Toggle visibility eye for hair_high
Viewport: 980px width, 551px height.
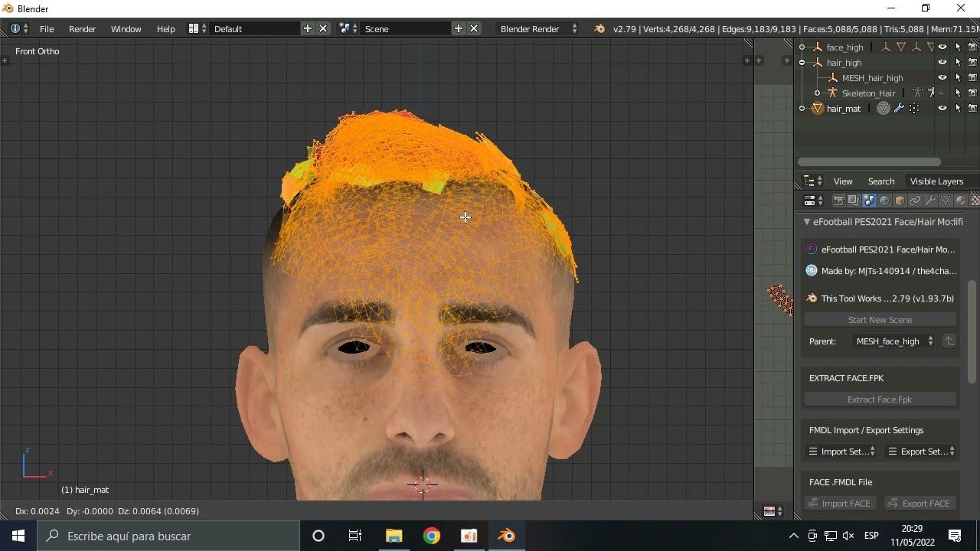tap(942, 62)
